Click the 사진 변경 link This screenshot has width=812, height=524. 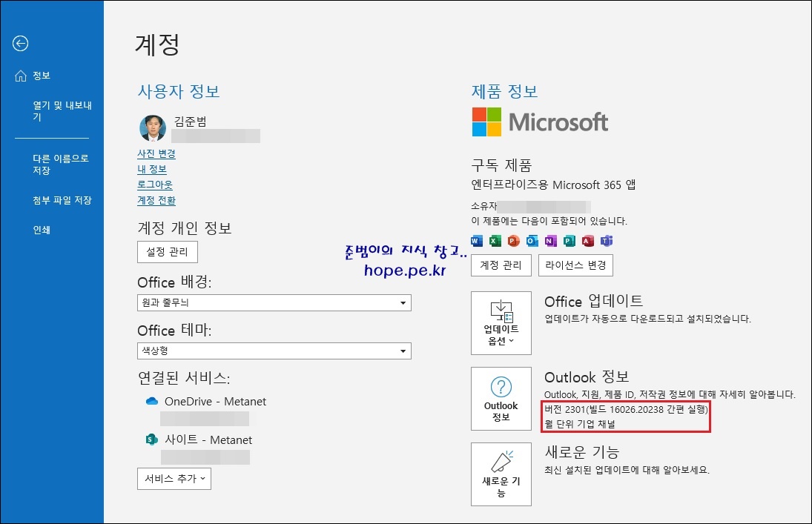(156, 153)
